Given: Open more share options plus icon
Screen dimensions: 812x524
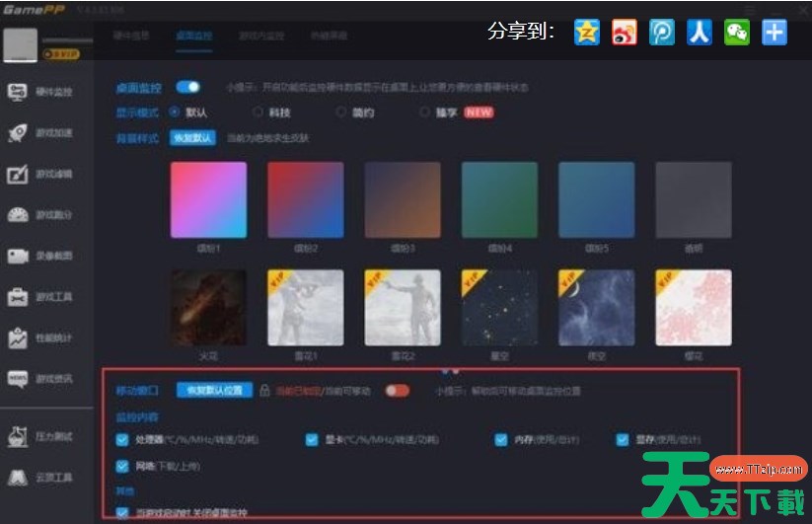Looking at the screenshot, I should coord(775,33).
